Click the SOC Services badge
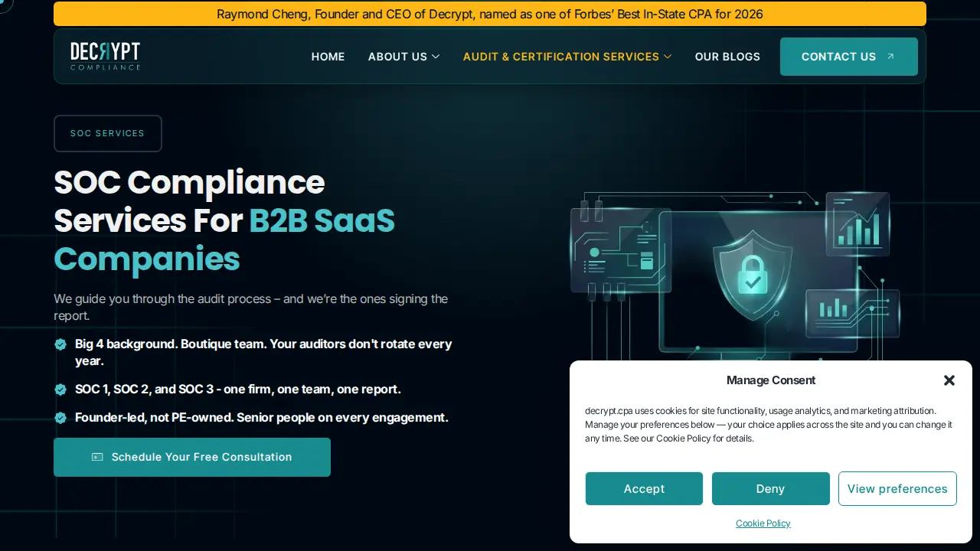This screenshot has height=551, width=980. pos(108,133)
